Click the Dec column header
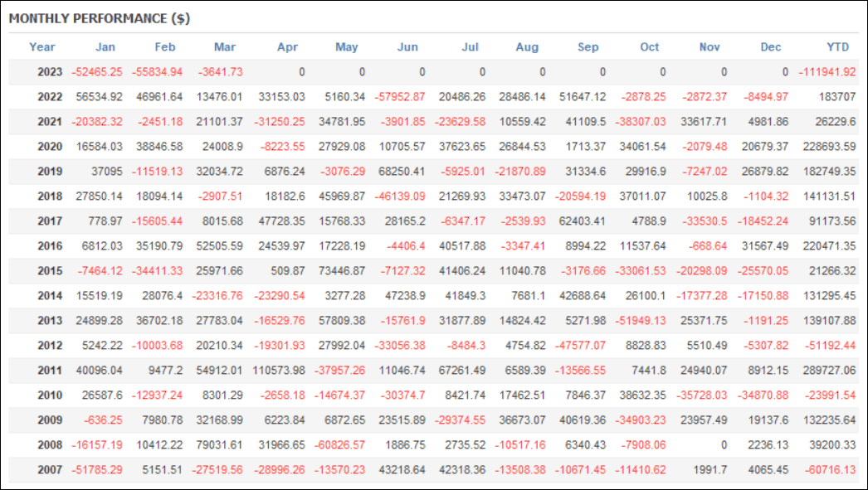 click(x=771, y=47)
